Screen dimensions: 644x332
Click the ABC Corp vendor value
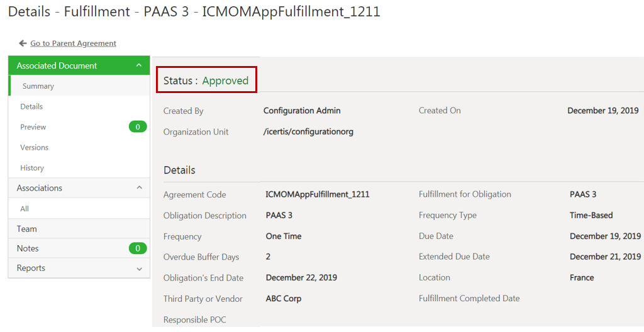[283, 299]
